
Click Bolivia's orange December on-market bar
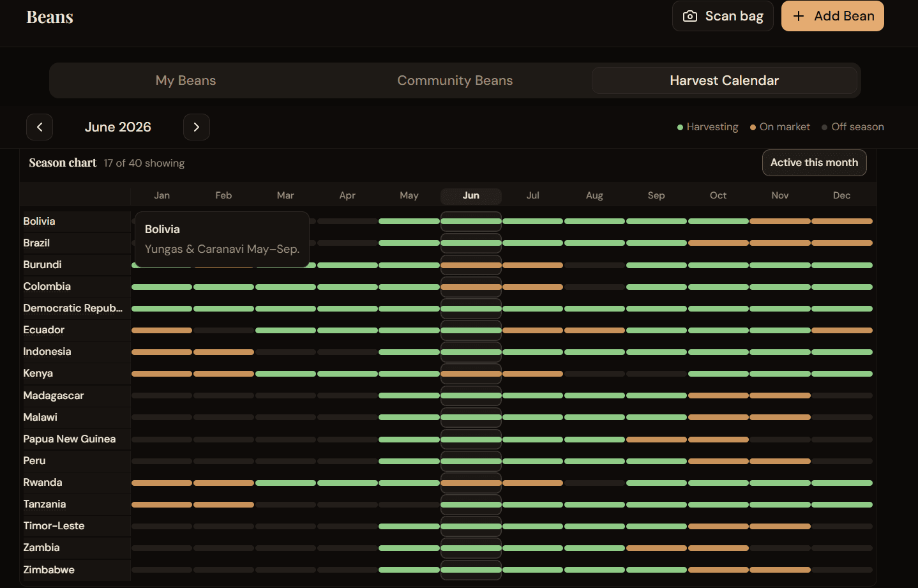[x=842, y=221]
